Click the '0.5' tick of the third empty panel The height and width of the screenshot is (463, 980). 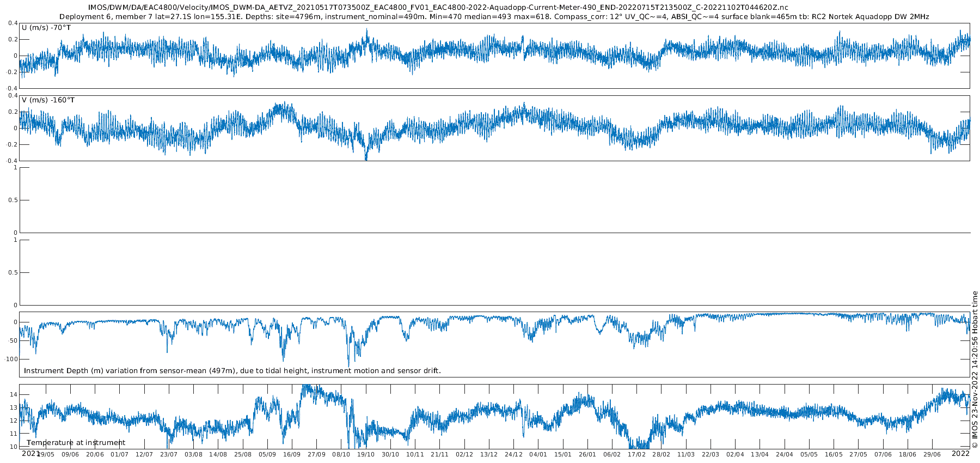[12, 200]
